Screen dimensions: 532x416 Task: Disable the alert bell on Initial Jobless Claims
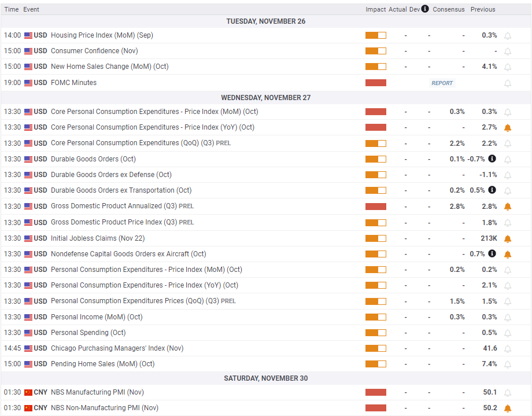508,238
